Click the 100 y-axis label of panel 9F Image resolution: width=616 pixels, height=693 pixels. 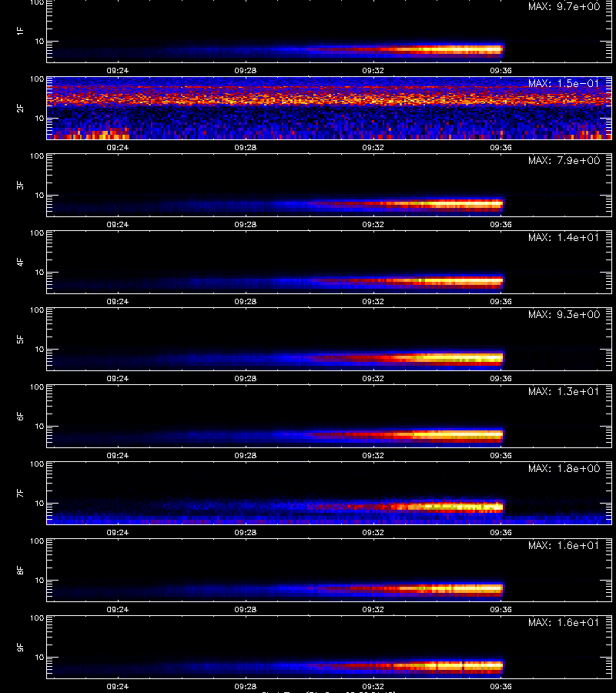pyautogui.click(x=37, y=618)
